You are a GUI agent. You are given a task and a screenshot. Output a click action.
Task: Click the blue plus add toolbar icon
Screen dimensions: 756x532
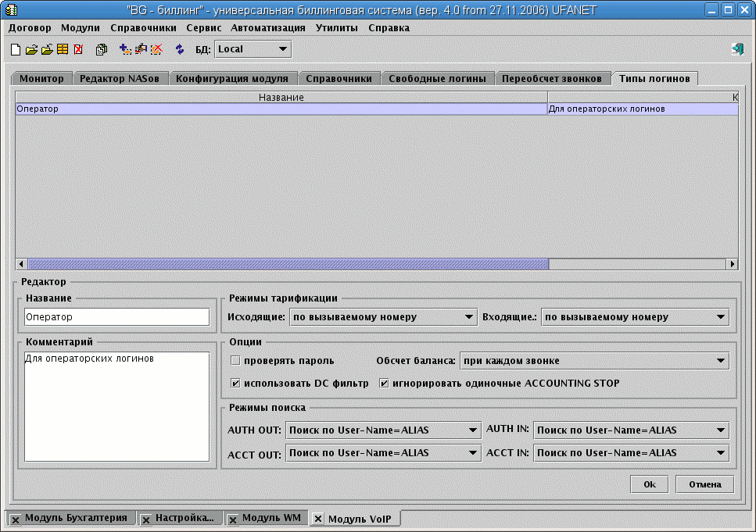pyautogui.click(x=124, y=49)
